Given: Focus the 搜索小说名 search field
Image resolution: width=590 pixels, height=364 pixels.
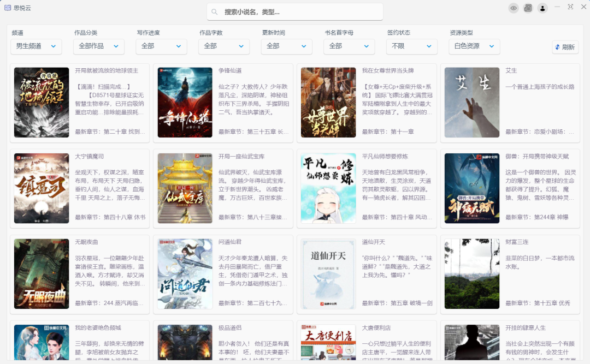Looking at the screenshot, I should click(295, 12).
